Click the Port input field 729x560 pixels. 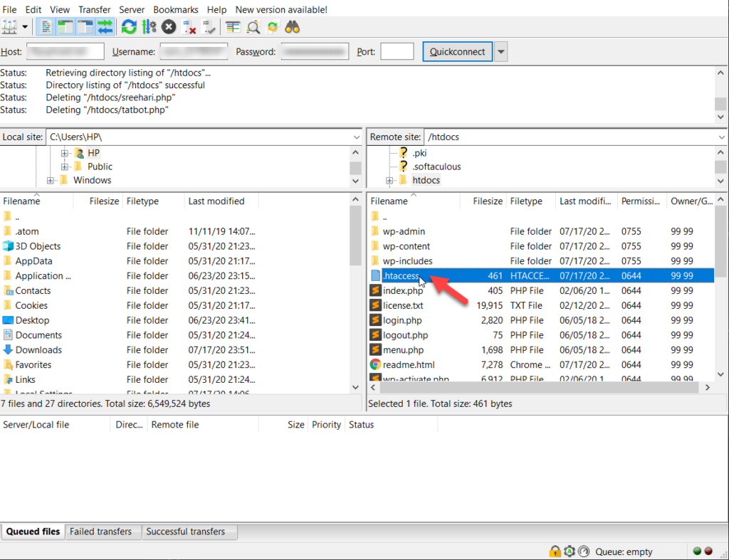point(397,51)
